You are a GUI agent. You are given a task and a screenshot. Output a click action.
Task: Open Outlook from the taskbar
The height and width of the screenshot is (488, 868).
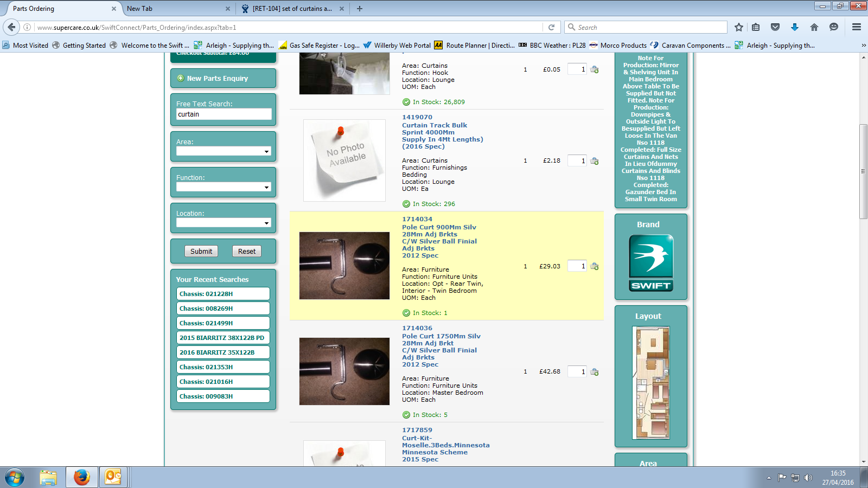113,478
